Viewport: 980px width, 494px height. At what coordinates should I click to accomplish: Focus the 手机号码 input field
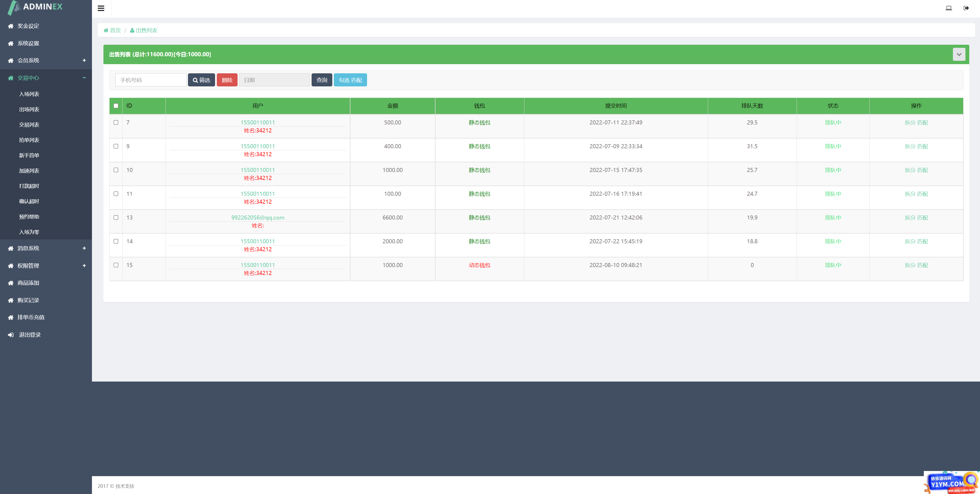pos(151,80)
